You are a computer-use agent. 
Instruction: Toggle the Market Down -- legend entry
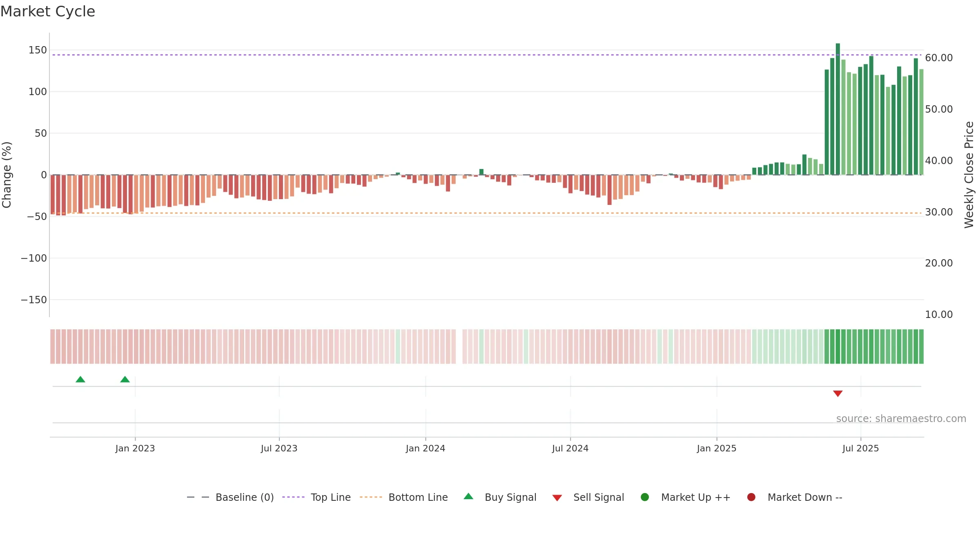click(795, 497)
